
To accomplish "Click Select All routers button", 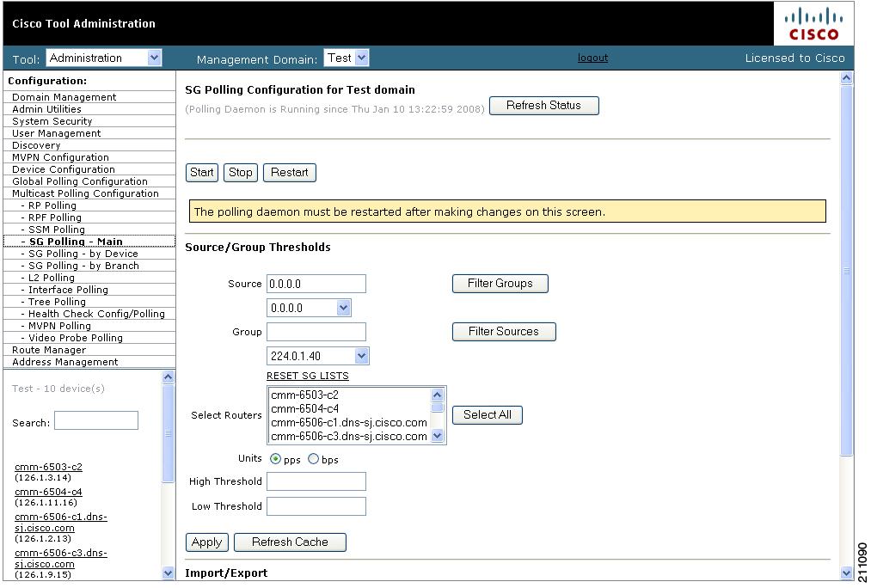I will click(x=487, y=414).
